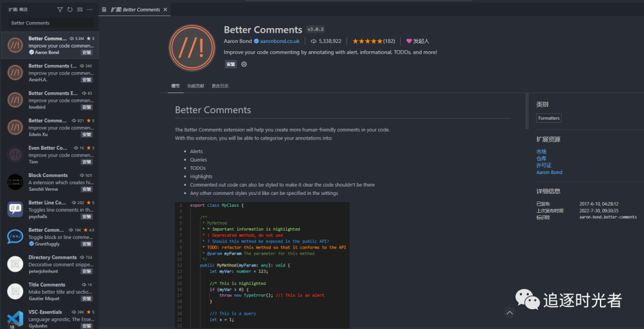The width and height of the screenshot is (644, 329).
Task: Clear extensions search results icon
Action: point(80,10)
